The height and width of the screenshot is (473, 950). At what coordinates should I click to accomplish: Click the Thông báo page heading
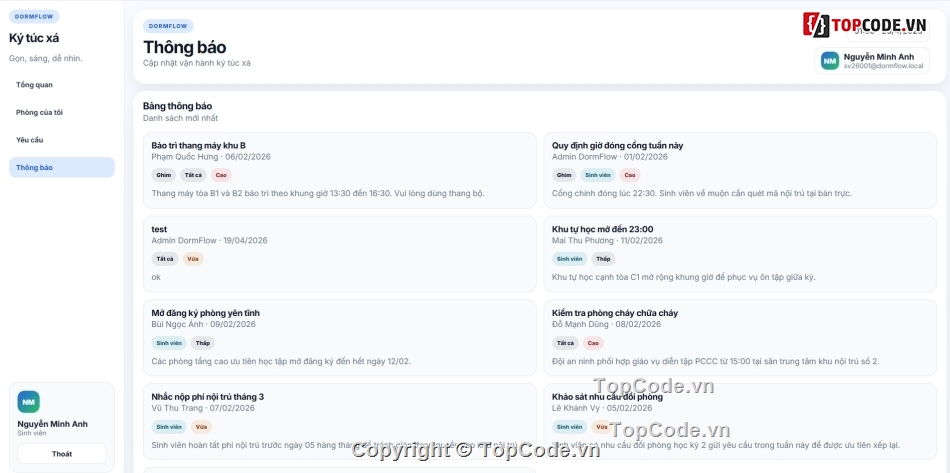(185, 47)
